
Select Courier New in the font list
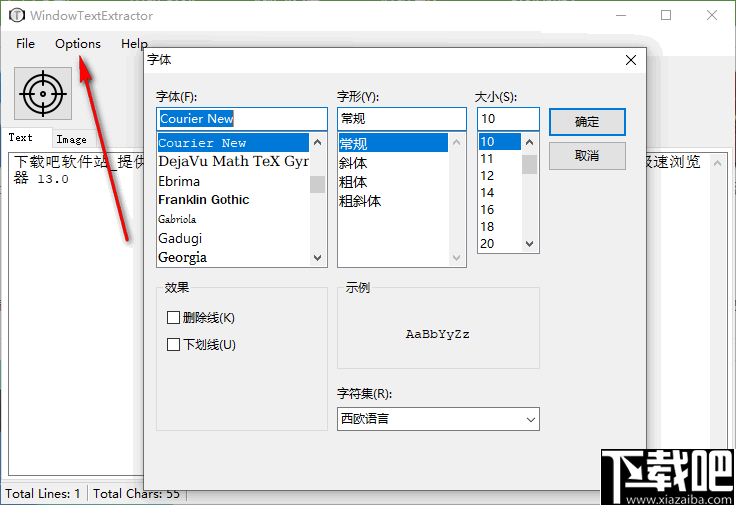click(x=233, y=143)
